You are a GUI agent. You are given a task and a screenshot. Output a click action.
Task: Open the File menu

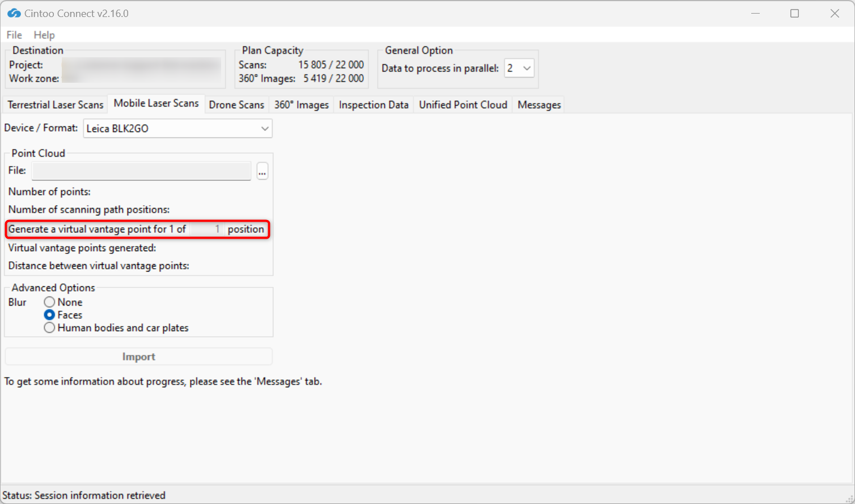pyautogui.click(x=14, y=35)
